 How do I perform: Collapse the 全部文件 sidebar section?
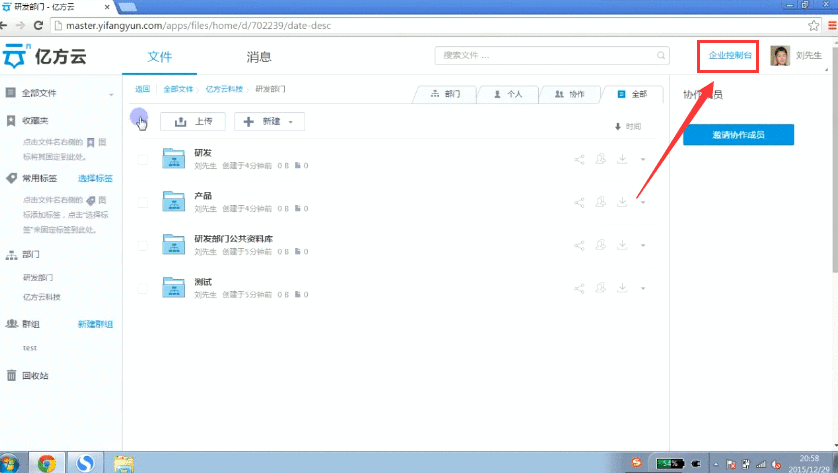(x=110, y=94)
